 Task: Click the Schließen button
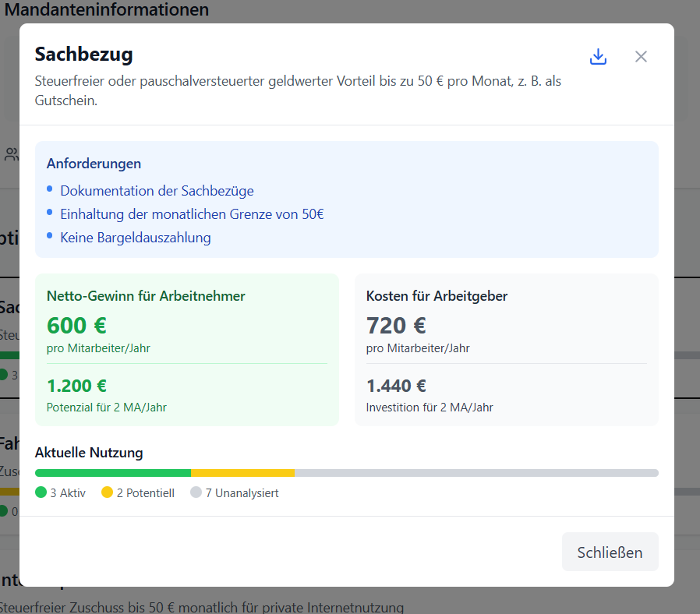tap(610, 552)
